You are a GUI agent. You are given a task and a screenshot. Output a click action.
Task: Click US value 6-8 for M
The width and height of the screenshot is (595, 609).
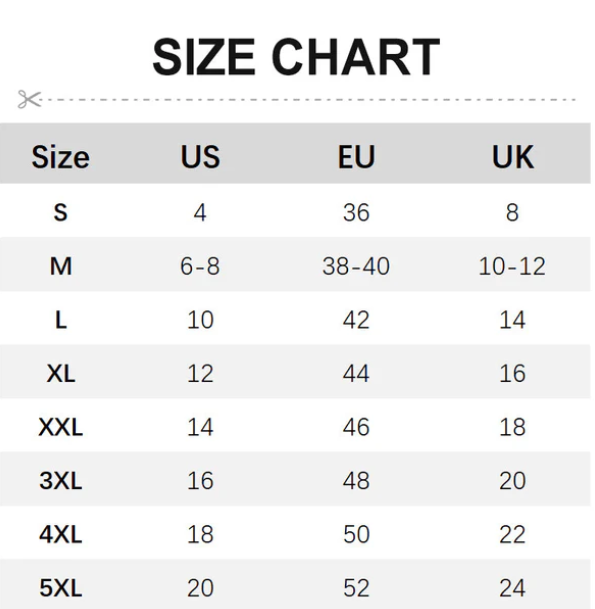(200, 266)
